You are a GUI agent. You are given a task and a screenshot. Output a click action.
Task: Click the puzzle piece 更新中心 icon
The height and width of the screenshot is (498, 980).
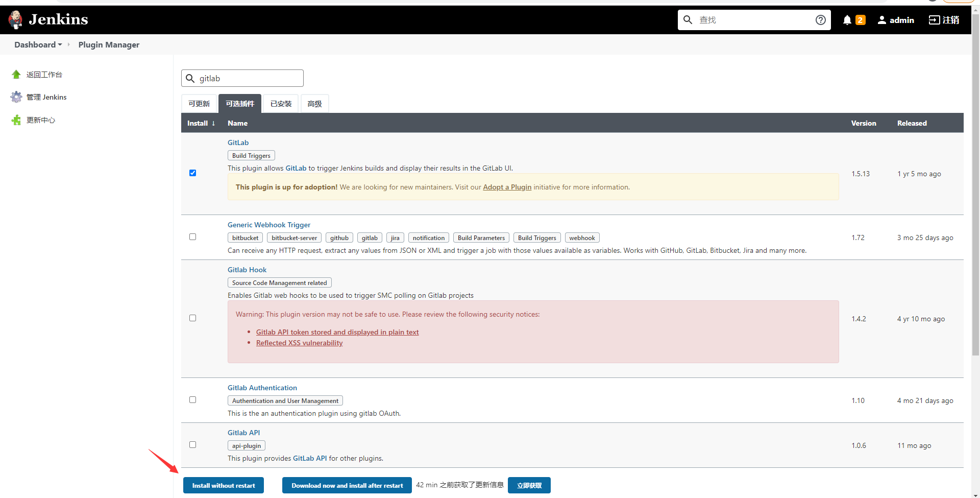point(16,120)
